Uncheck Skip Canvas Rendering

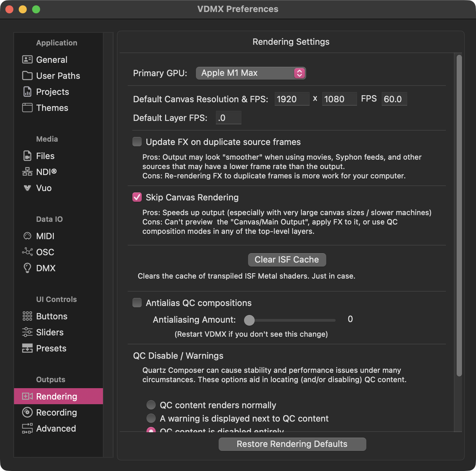click(x=137, y=197)
